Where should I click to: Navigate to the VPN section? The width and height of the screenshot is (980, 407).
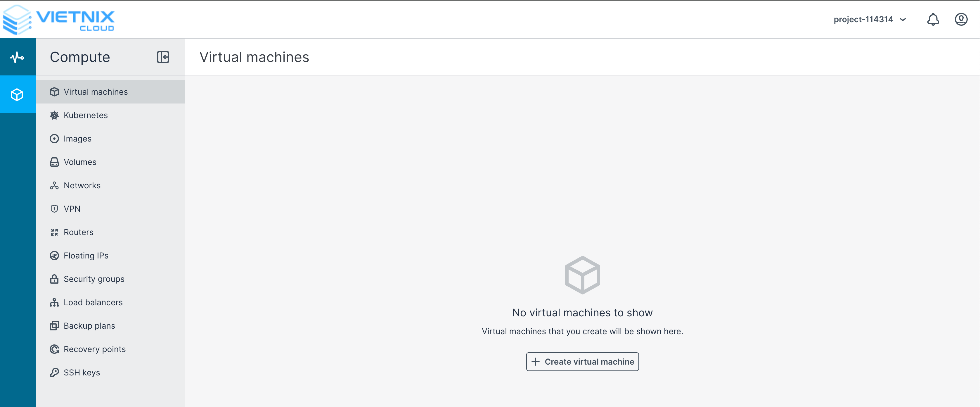tap(72, 209)
